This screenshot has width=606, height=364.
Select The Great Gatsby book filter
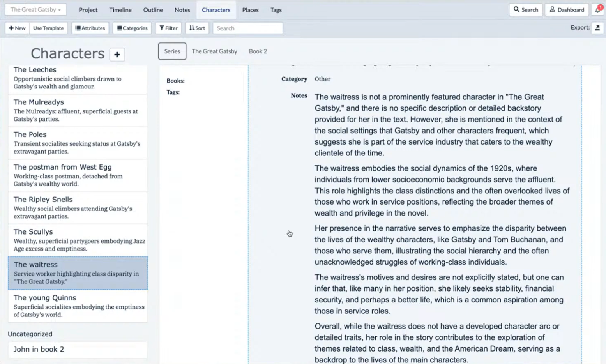(x=214, y=51)
